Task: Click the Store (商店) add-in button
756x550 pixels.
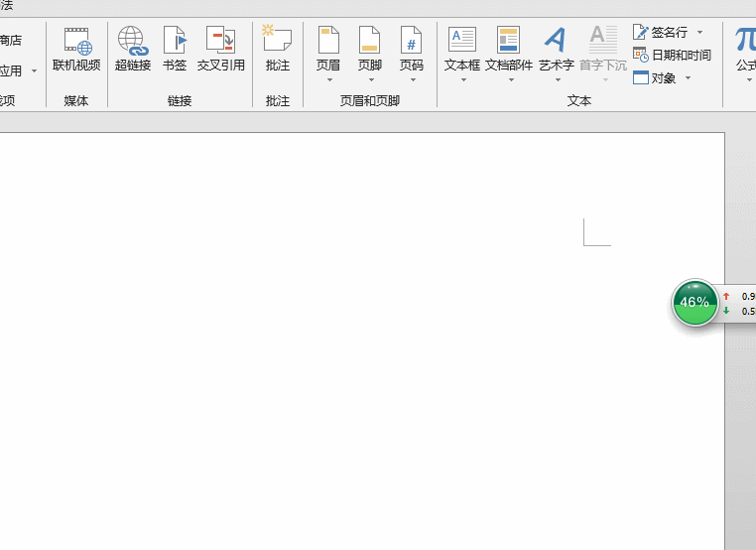Action: 10,41
